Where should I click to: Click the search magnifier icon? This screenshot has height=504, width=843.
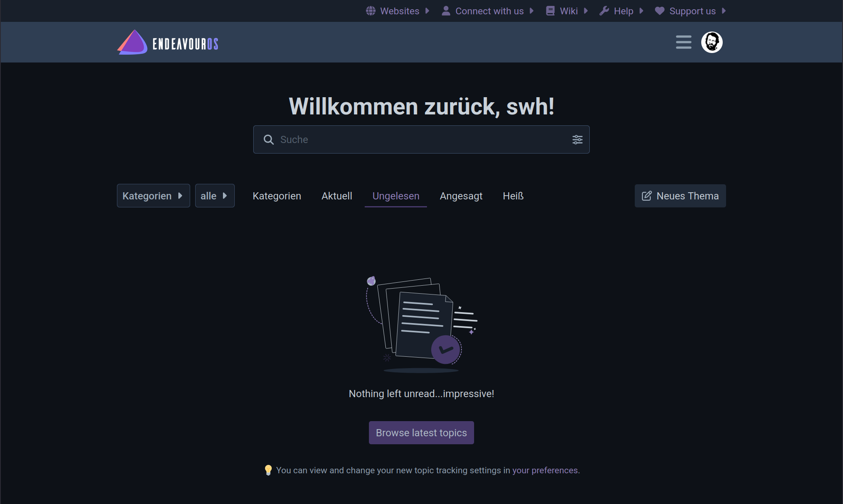click(268, 140)
